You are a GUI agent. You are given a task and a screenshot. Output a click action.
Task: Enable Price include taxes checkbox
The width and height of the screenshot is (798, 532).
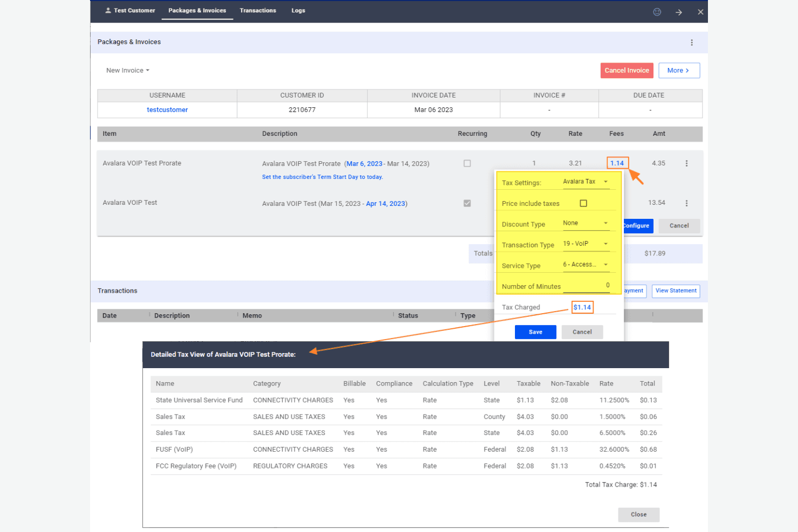pyautogui.click(x=583, y=203)
